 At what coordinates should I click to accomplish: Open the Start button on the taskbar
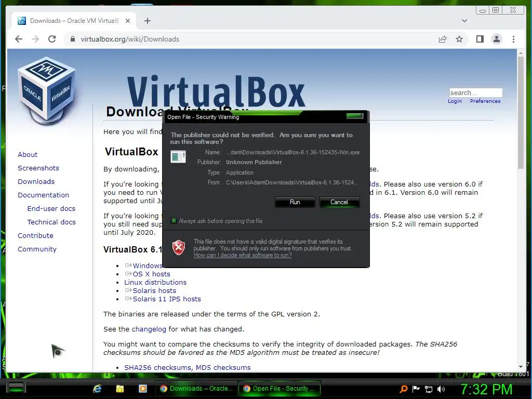click(16, 387)
